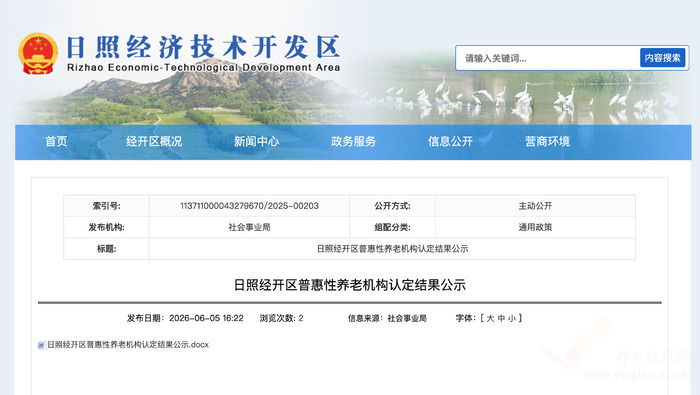Click the 发布机构 label cell

(x=106, y=227)
